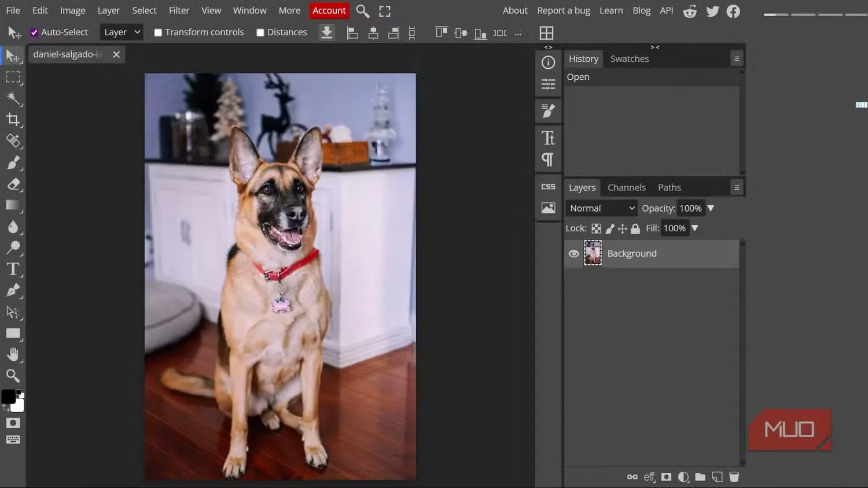Toggle Quick Mask mode
The height and width of the screenshot is (488, 868).
point(13,423)
